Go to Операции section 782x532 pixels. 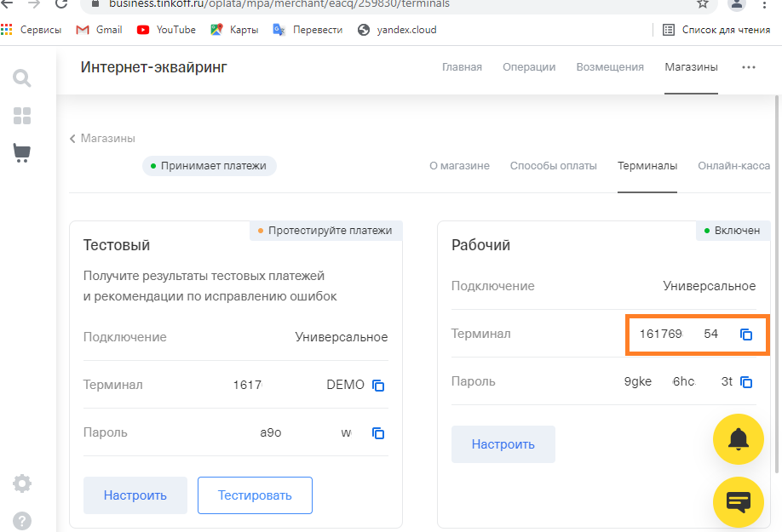coord(529,67)
